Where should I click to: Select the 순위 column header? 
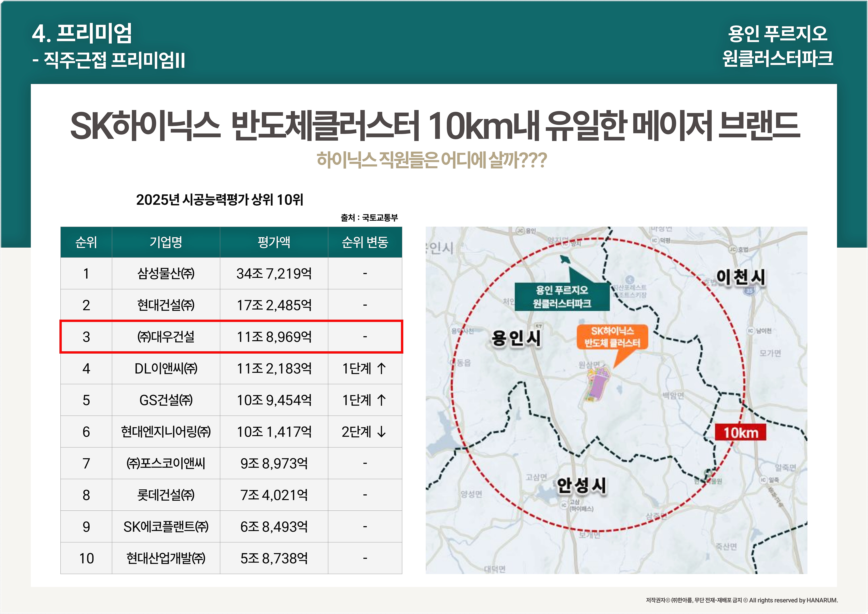point(86,242)
